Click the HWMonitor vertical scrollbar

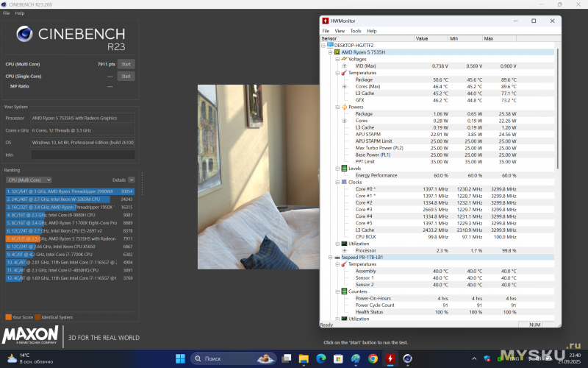558,109
